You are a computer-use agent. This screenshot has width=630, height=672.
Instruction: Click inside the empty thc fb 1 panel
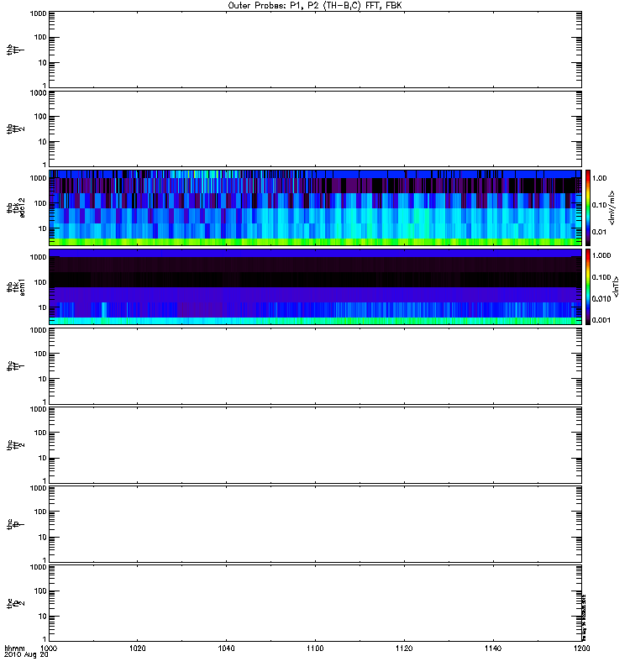click(315, 523)
